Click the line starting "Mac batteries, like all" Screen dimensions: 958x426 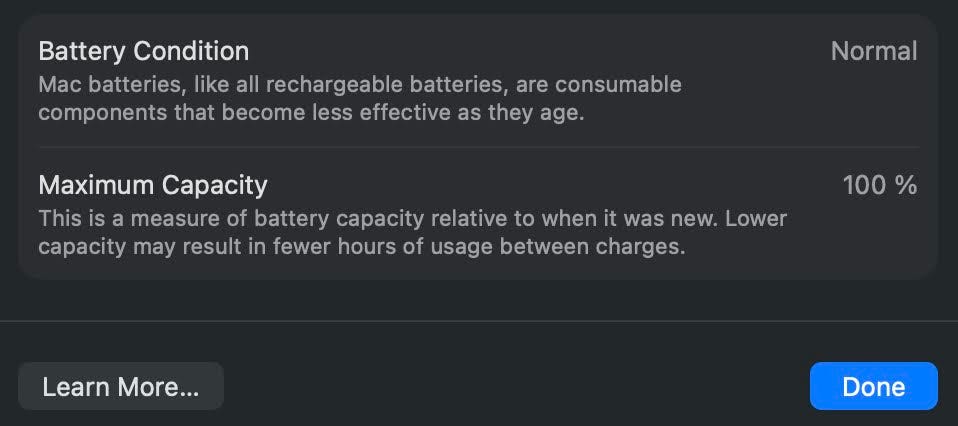pyautogui.click(x=359, y=84)
